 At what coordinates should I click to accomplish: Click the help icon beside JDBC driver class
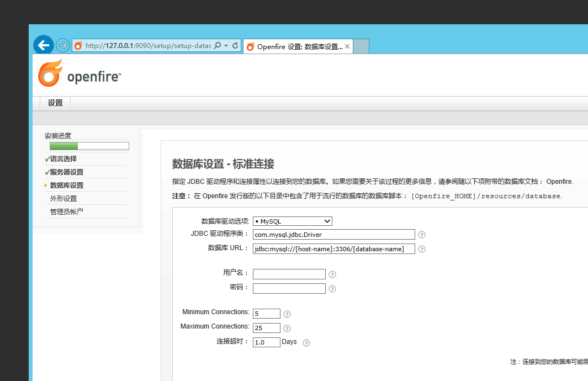tap(422, 235)
